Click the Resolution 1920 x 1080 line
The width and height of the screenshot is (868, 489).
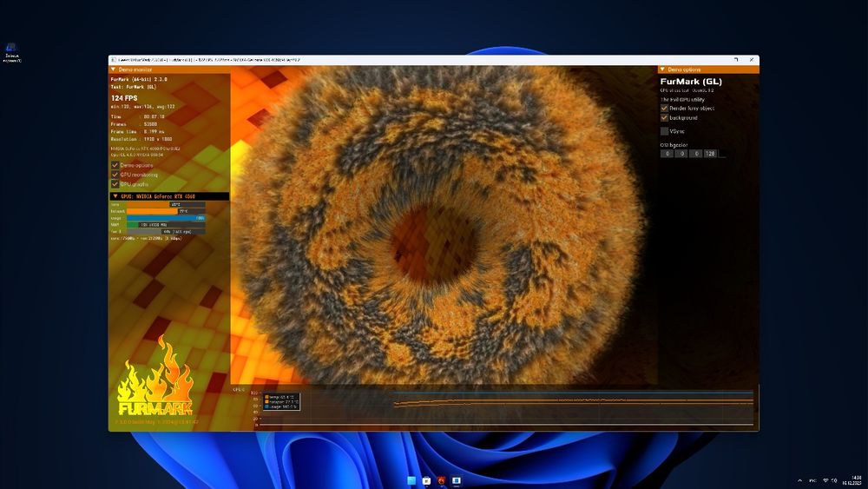click(141, 139)
